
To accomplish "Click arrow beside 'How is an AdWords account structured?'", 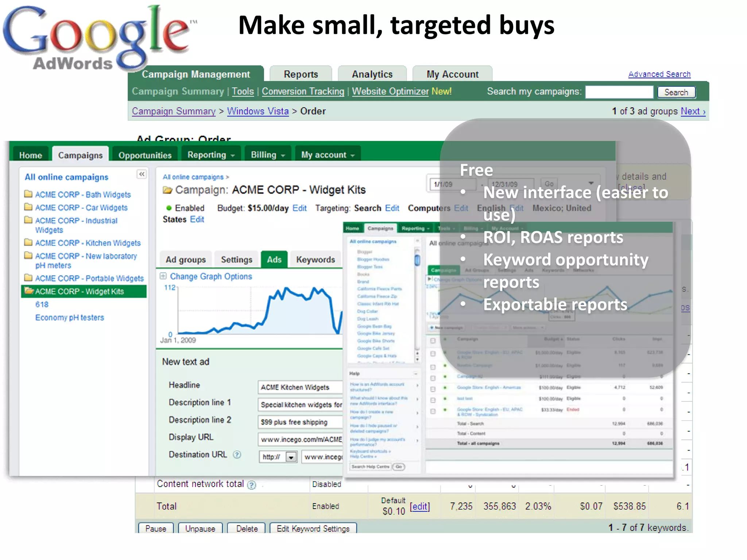I will click(x=417, y=385).
